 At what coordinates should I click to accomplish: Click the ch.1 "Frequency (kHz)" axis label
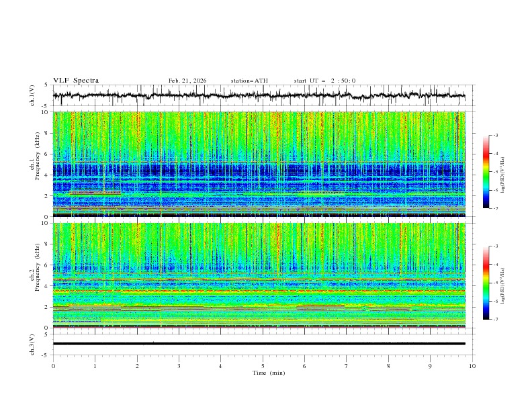click(x=38, y=154)
